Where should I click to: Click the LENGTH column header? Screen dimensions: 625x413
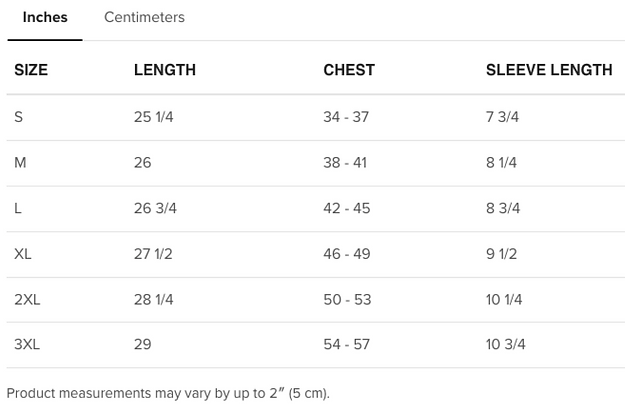point(165,70)
